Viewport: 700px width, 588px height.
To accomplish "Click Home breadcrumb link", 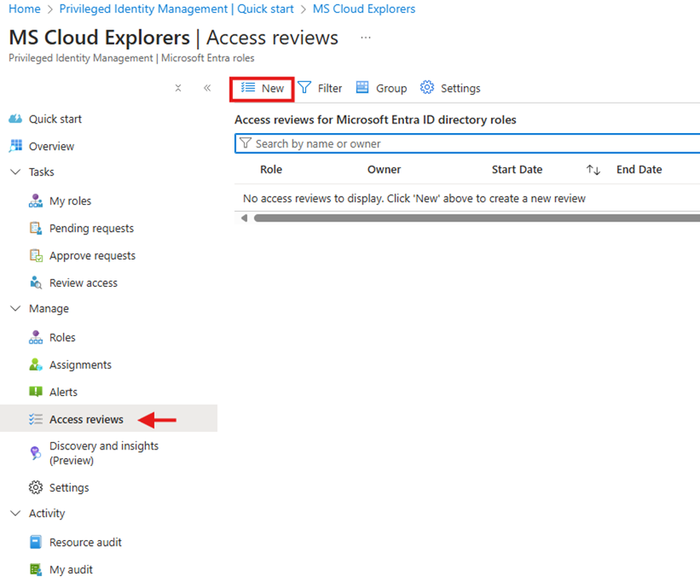I will [x=24, y=9].
